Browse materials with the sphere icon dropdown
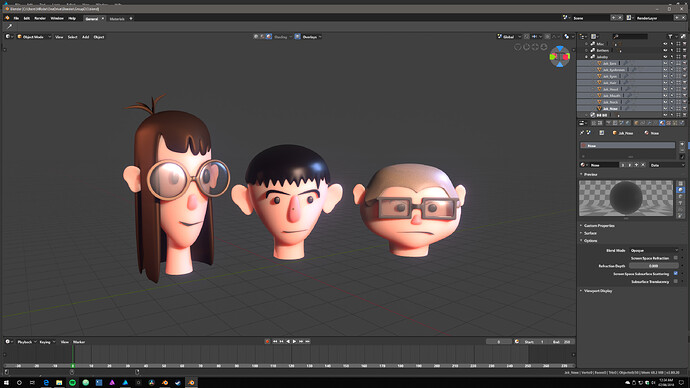Image resolution: width=690 pixels, height=388 pixels. 584,165
